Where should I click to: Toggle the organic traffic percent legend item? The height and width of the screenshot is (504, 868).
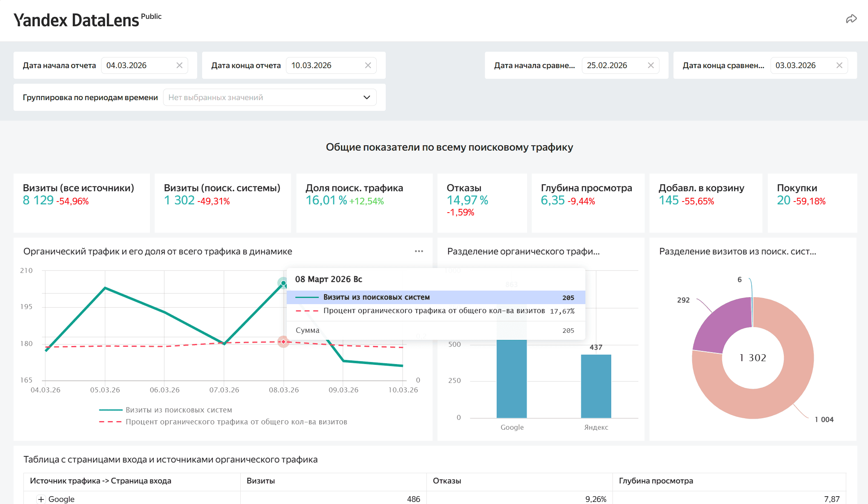236,422
